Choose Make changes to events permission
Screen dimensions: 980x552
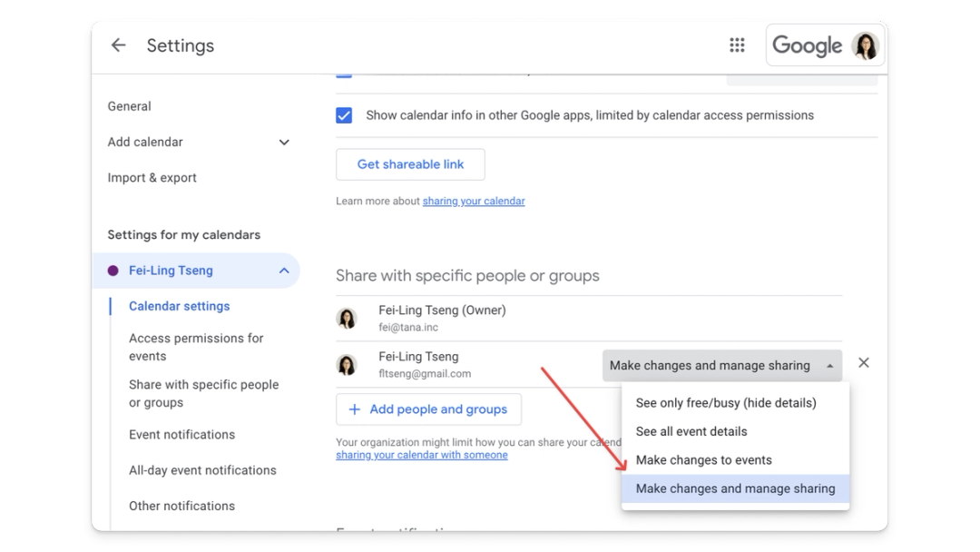coord(704,459)
